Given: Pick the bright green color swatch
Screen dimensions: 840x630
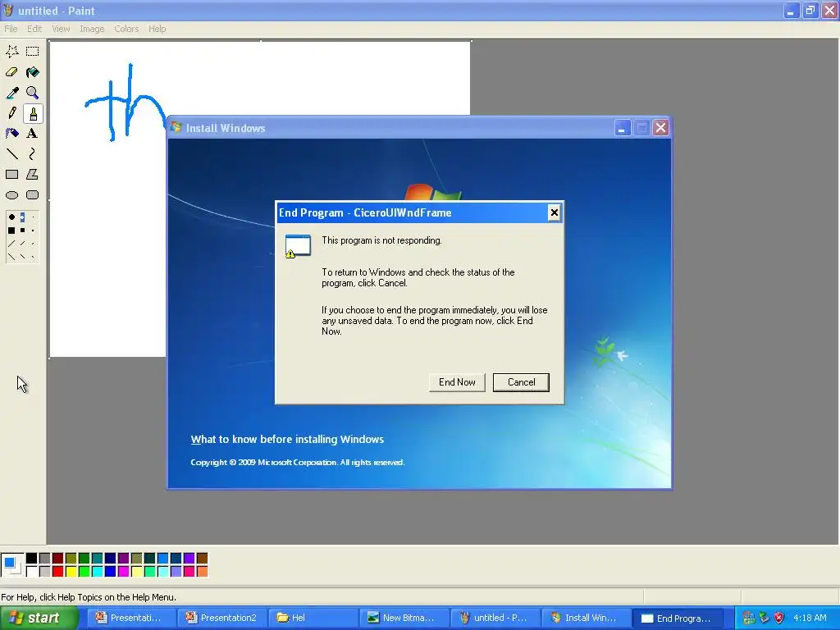Looking at the screenshot, I should (84, 572).
